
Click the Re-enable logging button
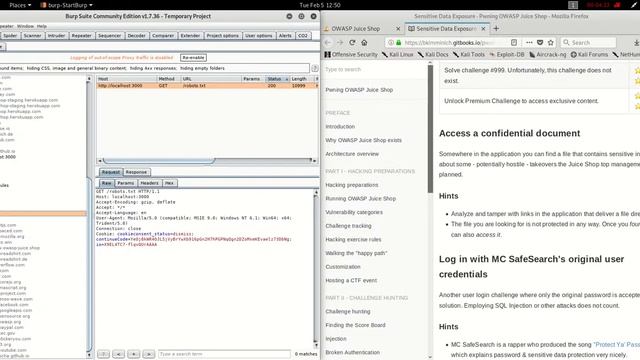[x=193, y=58]
